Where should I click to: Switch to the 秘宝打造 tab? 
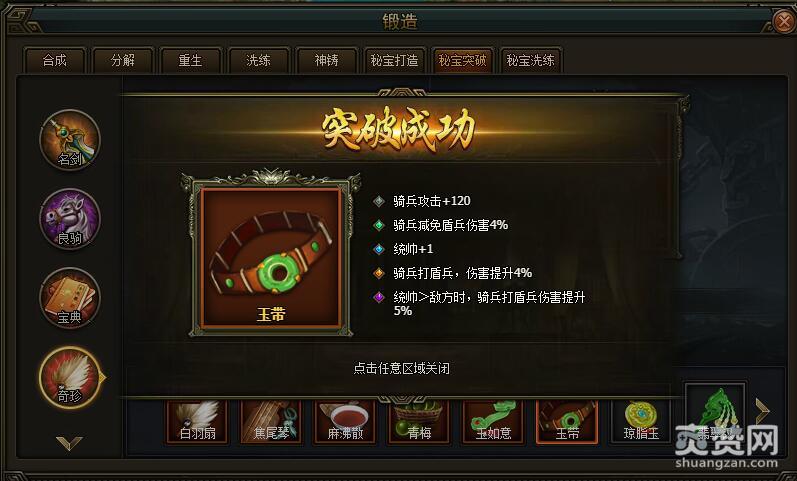394,61
